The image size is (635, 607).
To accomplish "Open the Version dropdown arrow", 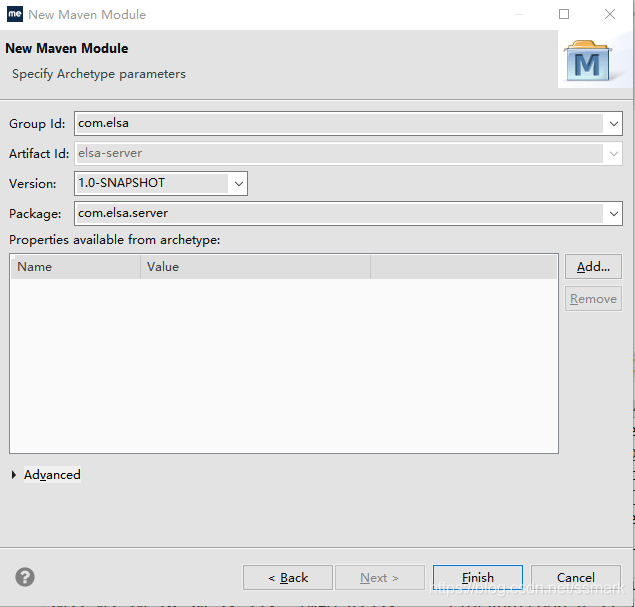I will click(239, 183).
